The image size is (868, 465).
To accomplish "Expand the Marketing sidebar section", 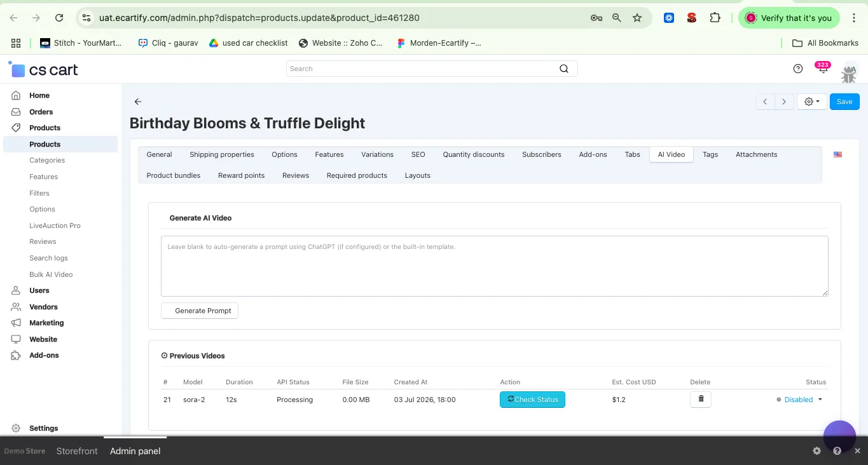I will 46,323.
